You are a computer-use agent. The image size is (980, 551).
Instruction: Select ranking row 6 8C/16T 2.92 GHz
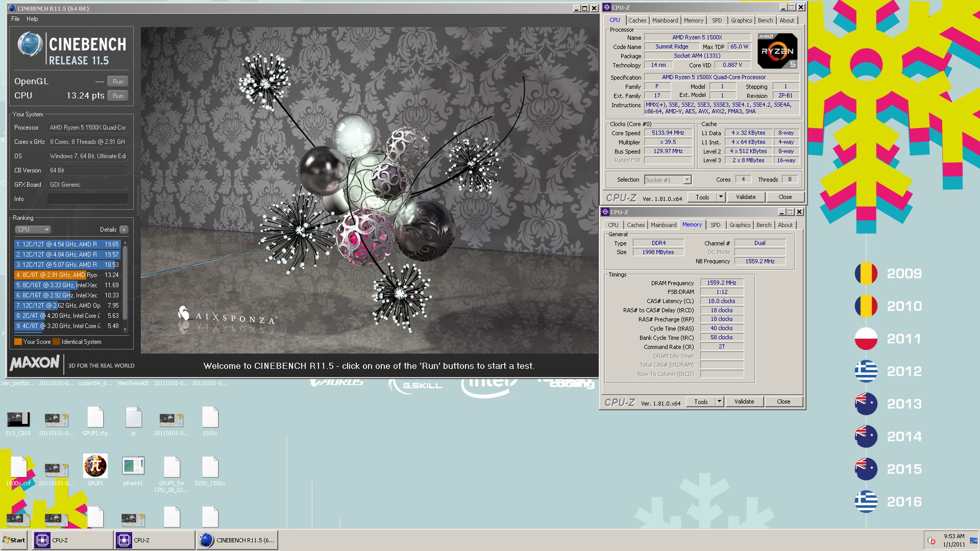point(67,295)
